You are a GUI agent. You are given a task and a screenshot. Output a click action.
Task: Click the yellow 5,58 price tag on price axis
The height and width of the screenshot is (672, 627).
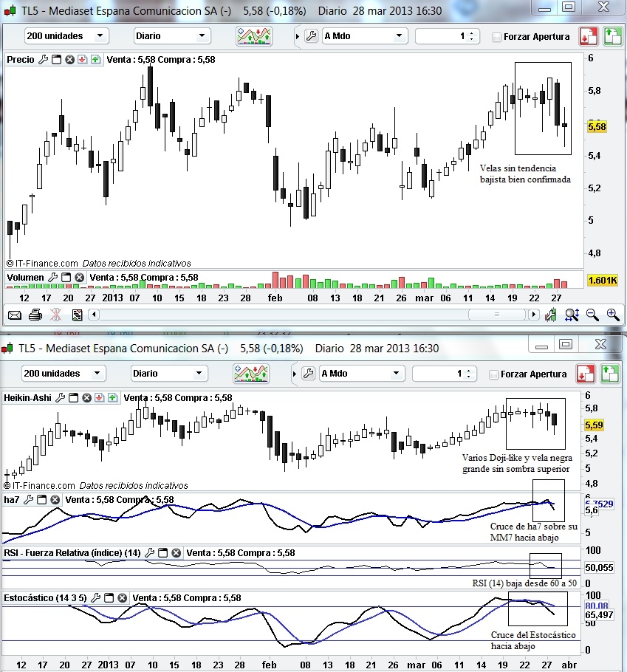597,127
